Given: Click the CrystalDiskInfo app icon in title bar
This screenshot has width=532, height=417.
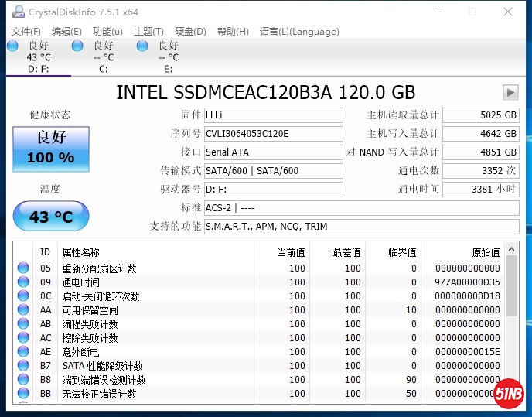Looking at the screenshot, I should click(16, 12).
